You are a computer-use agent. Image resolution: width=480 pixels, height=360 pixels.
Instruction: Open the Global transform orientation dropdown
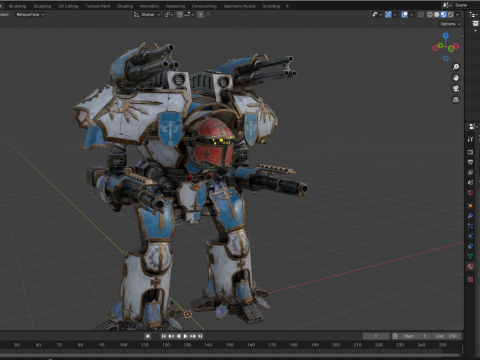[147, 15]
